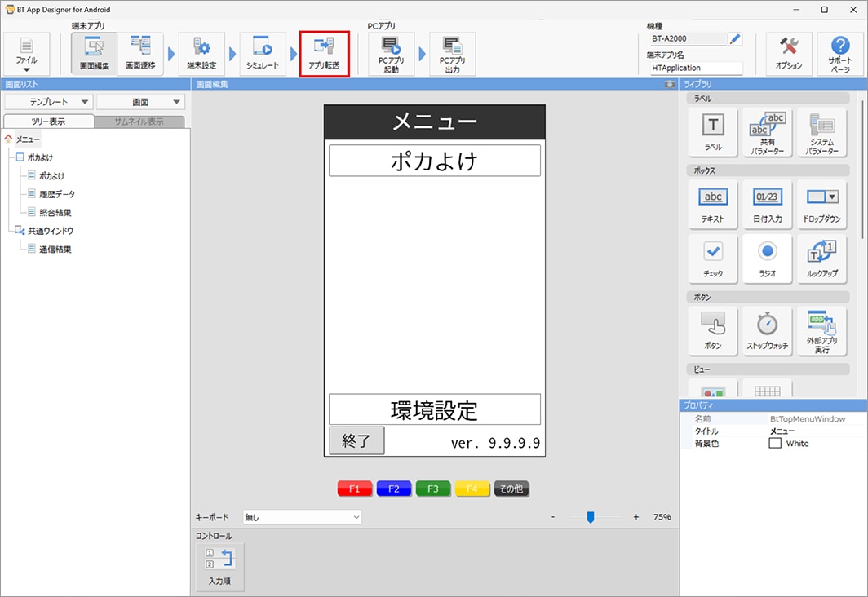
Task: Edit the device model with pencil icon
Action: click(x=735, y=38)
